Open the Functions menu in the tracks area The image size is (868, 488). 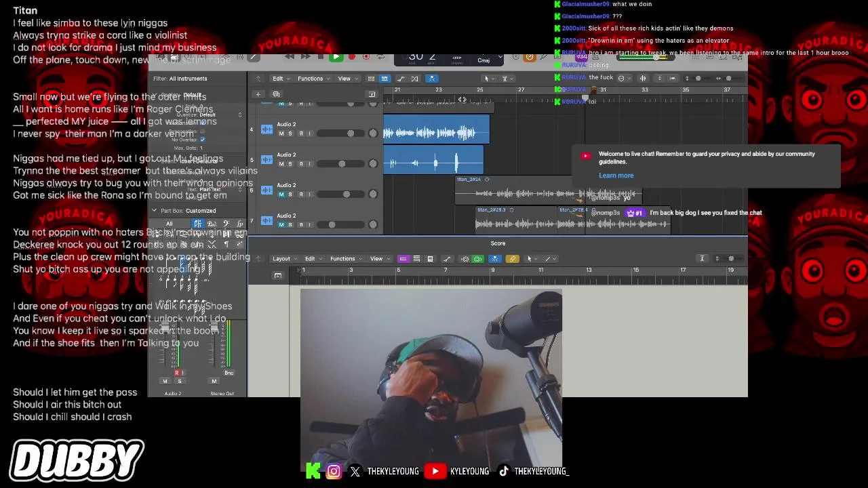click(313, 79)
